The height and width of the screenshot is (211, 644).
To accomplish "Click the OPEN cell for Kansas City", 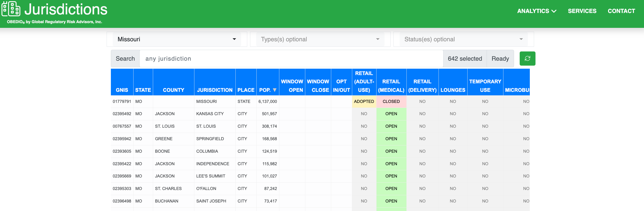I will [x=391, y=114].
